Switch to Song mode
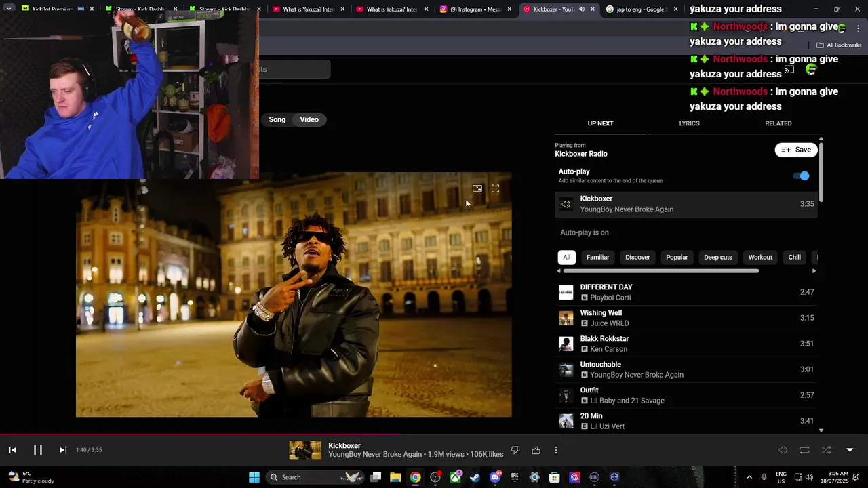The width and height of the screenshot is (868, 488). tap(277, 119)
